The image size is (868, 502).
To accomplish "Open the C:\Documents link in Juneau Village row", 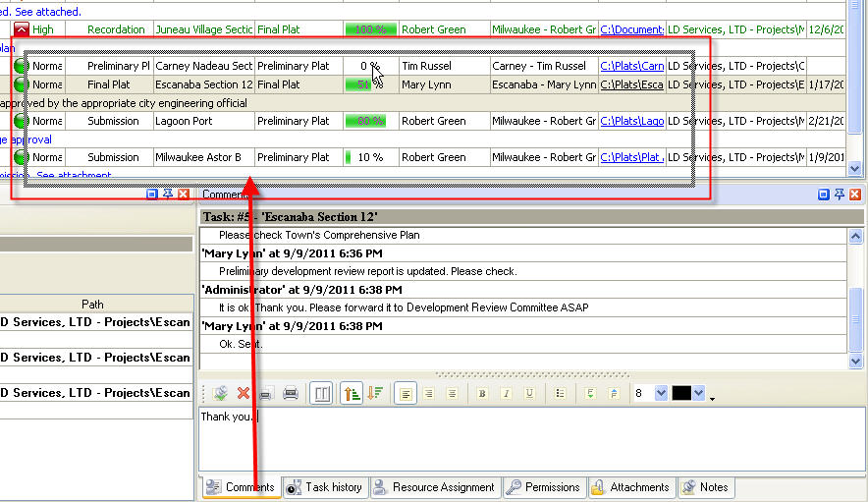I will point(631,30).
